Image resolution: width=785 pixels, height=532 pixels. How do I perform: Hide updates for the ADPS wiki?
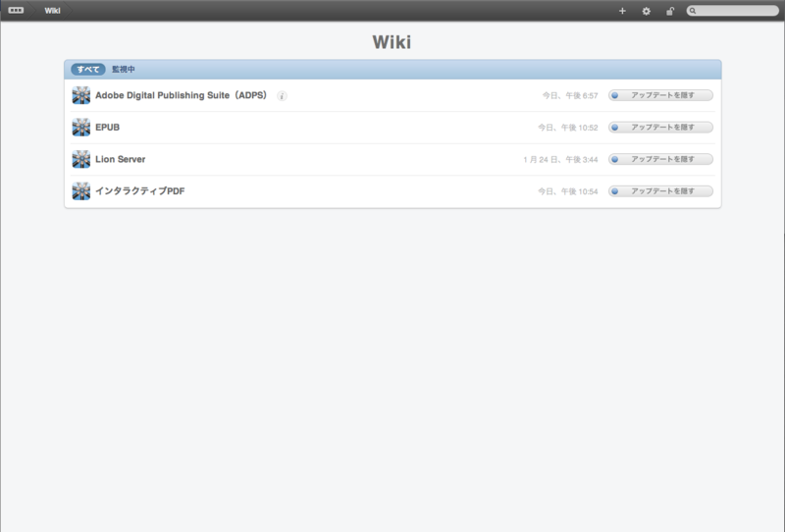coord(660,95)
